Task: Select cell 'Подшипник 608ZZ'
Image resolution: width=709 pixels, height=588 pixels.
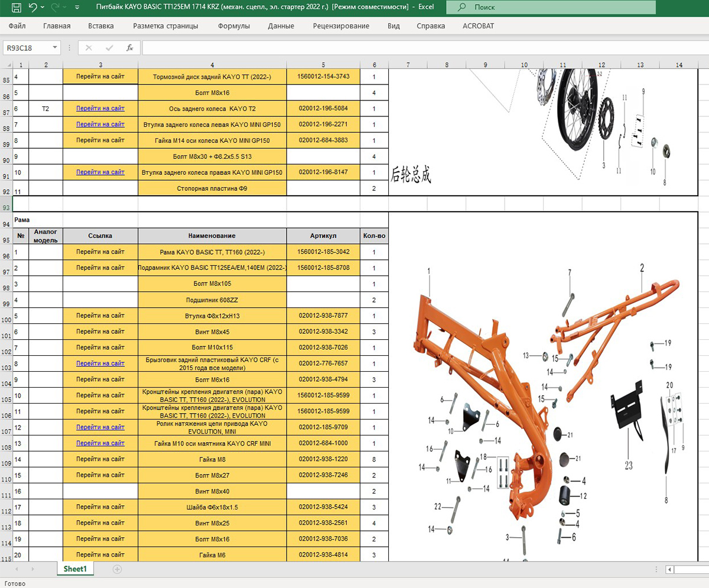Action: (212, 300)
